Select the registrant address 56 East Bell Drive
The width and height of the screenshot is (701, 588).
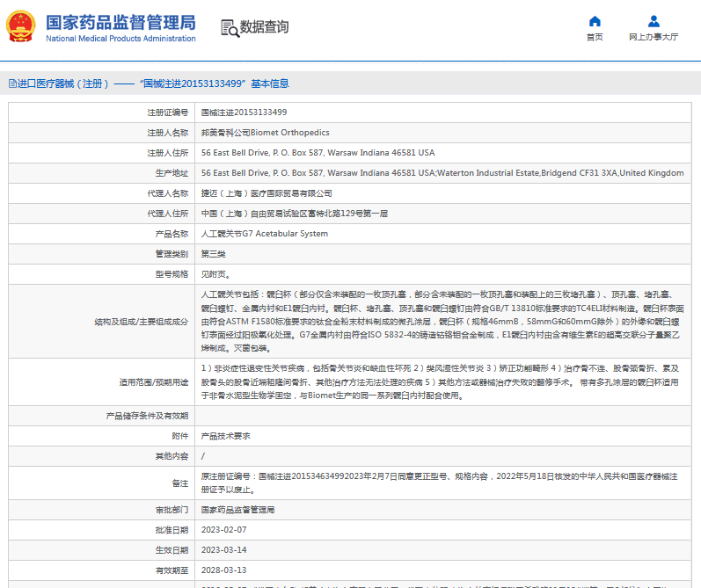click(318, 153)
